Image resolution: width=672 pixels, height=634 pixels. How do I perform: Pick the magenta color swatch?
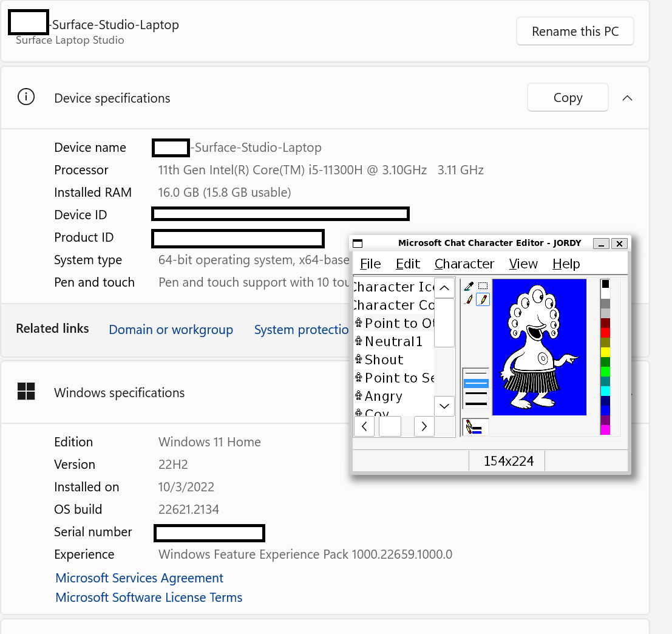coord(605,430)
